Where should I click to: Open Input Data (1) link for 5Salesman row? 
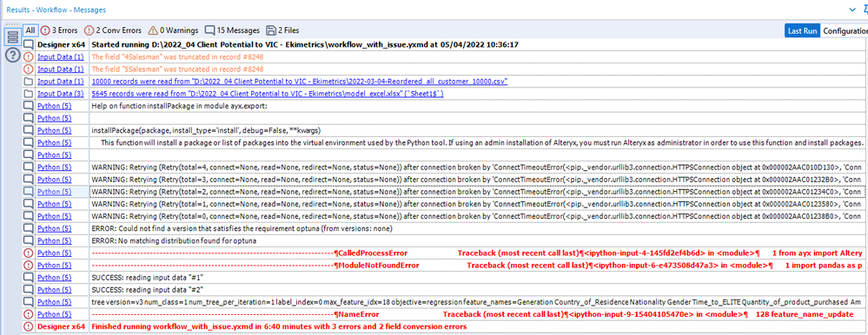(x=60, y=69)
